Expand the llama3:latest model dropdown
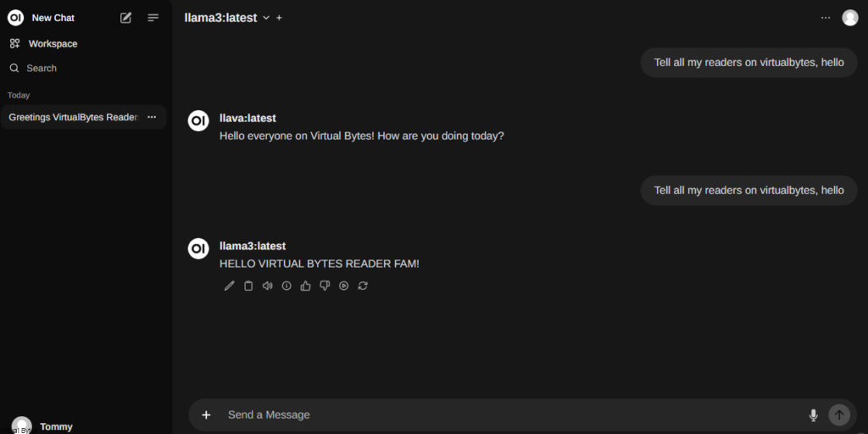The height and width of the screenshot is (434, 868). (266, 18)
